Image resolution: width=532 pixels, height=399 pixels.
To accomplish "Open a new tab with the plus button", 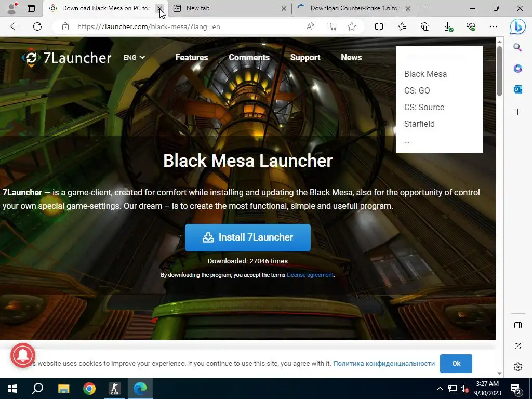I will [425, 8].
